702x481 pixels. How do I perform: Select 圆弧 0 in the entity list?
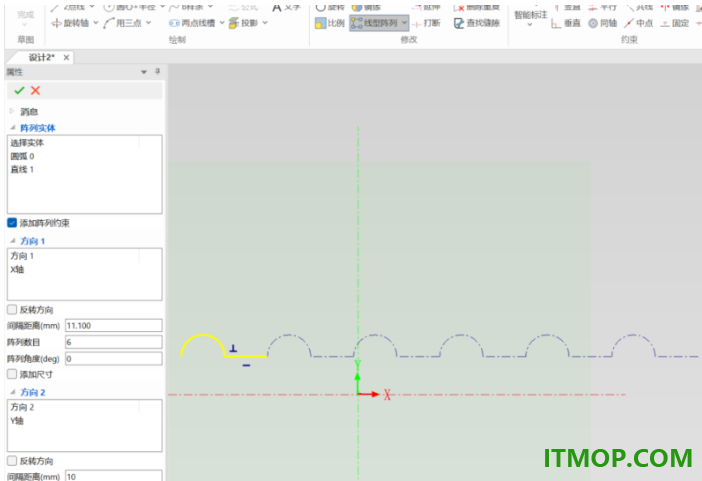pyautogui.click(x=22, y=156)
